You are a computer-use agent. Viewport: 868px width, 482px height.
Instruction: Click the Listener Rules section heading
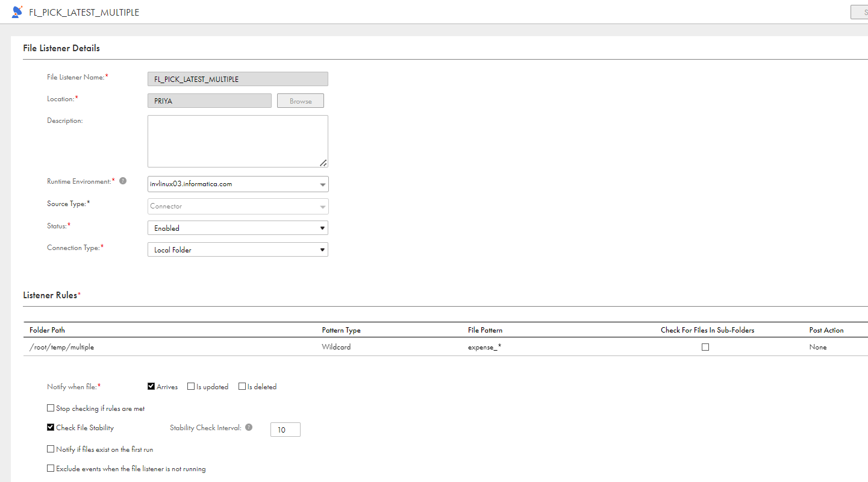[x=51, y=295]
